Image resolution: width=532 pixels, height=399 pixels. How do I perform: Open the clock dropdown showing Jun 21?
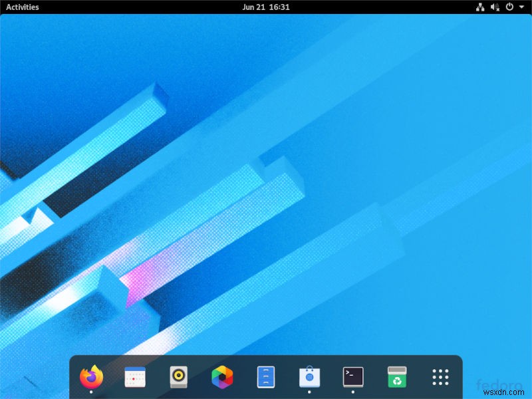tap(265, 7)
